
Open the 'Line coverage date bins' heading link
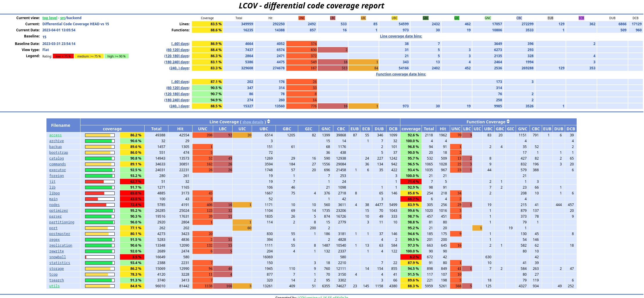[401, 36]
